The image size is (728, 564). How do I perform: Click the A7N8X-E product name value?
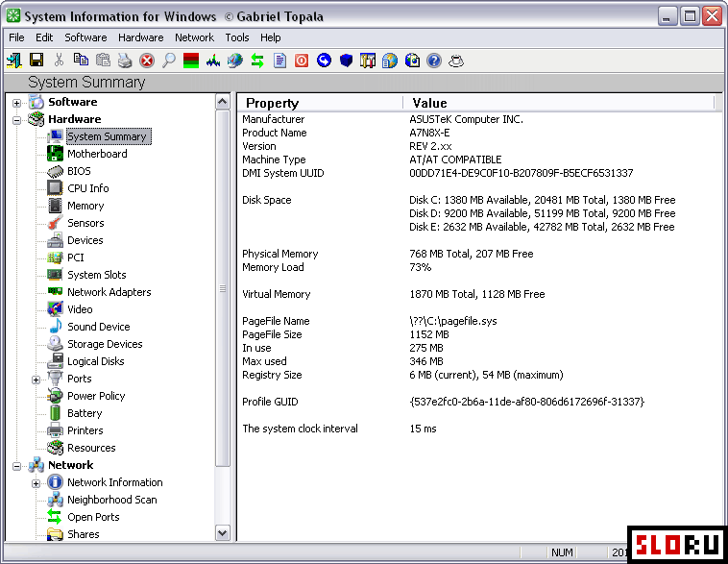pyautogui.click(x=429, y=133)
